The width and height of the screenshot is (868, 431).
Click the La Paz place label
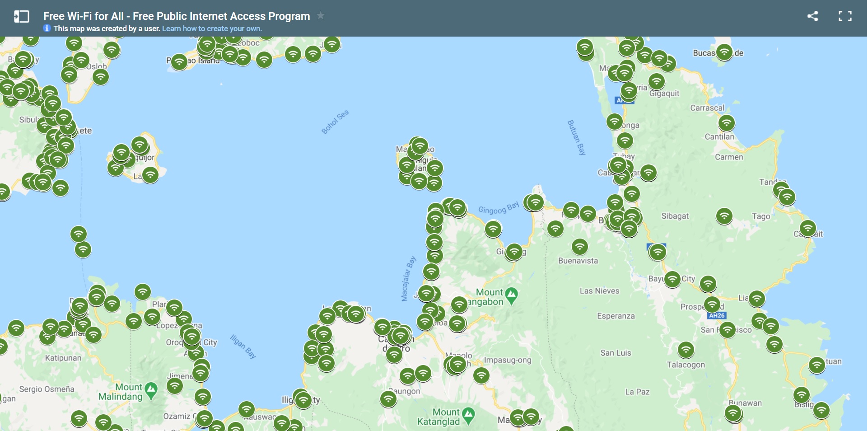pos(637,392)
